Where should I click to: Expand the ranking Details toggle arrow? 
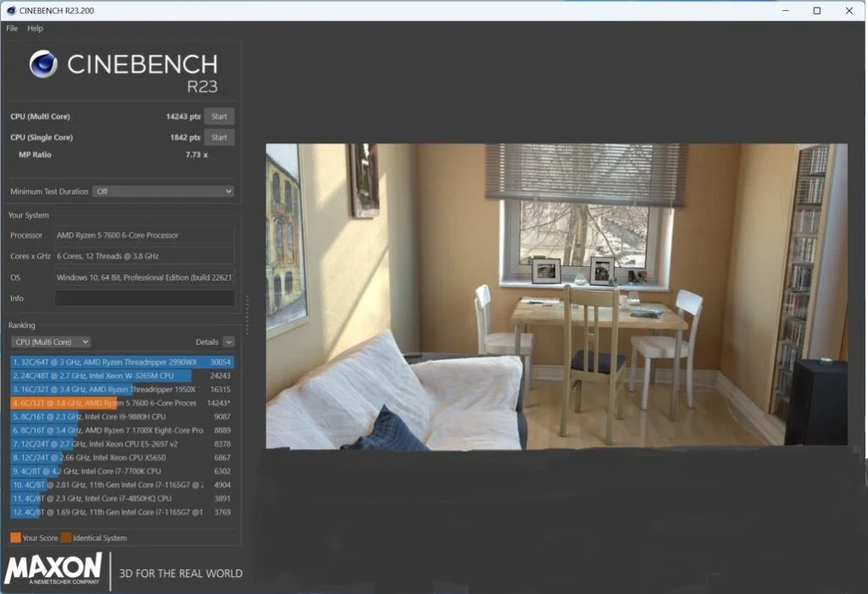[229, 342]
